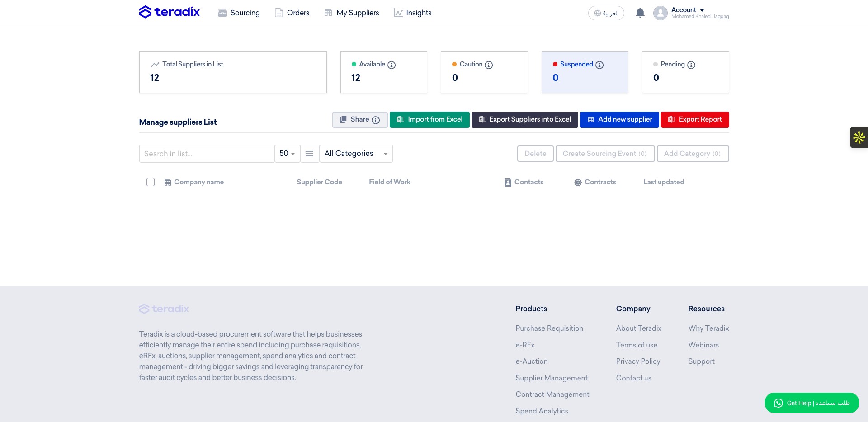
Task: Click the Company name column building icon
Action: pyautogui.click(x=168, y=183)
